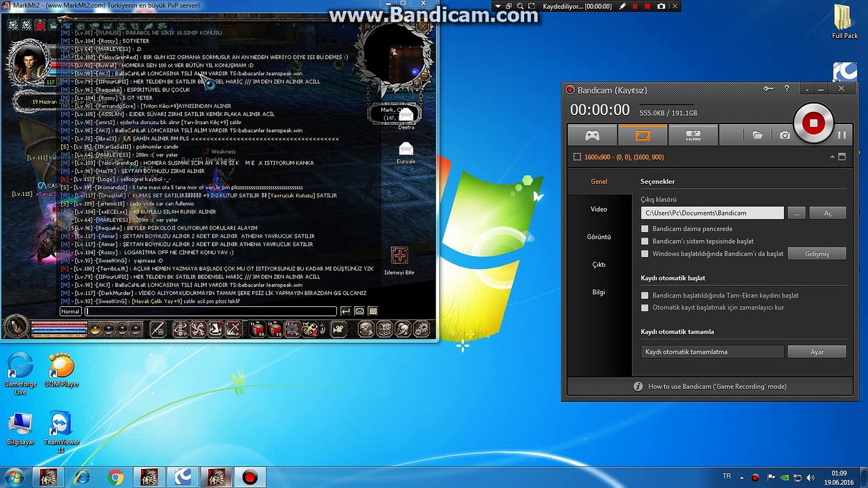The width and height of the screenshot is (868, 488).
Task: Open the recording bar dropdown arrow
Action: pyautogui.click(x=498, y=6)
